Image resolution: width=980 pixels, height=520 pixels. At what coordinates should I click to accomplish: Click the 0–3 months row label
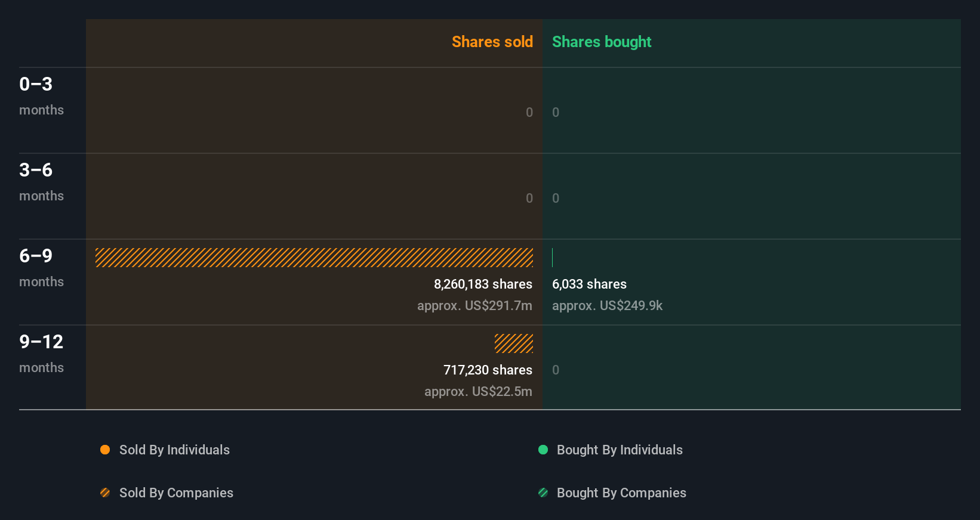pos(41,95)
